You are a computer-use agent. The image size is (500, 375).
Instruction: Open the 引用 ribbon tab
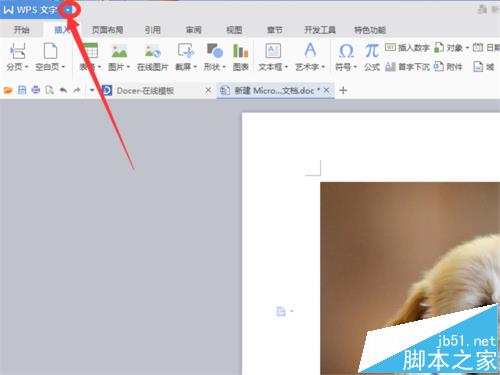pyautogui.click(x=152, y=30)
